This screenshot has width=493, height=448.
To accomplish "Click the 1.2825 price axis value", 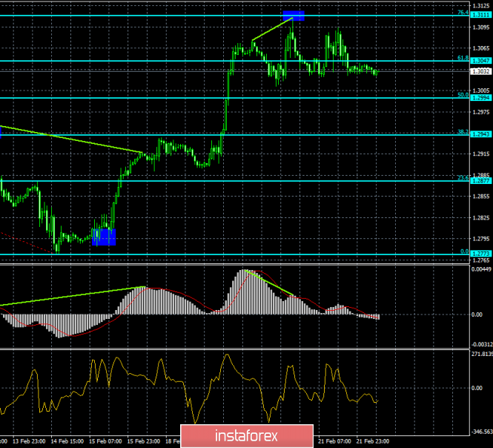I will [481, 218].
